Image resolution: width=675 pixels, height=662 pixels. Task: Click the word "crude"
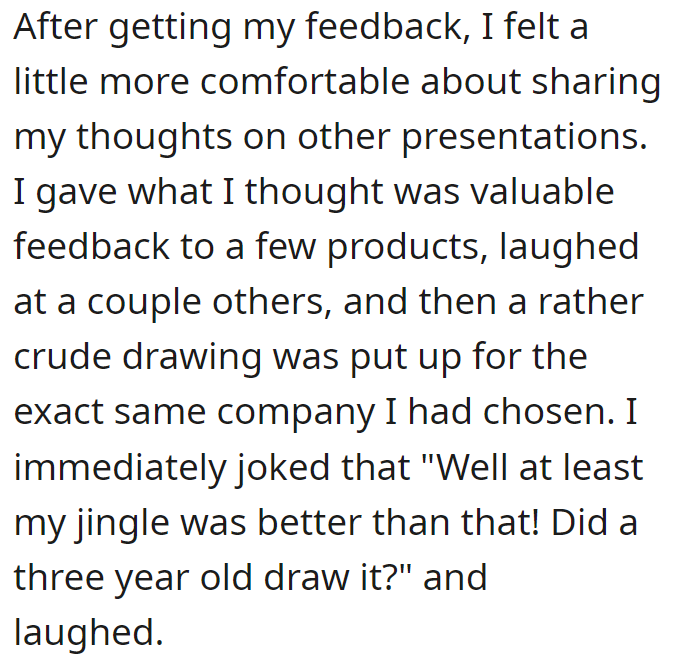(x=62, y=357)
